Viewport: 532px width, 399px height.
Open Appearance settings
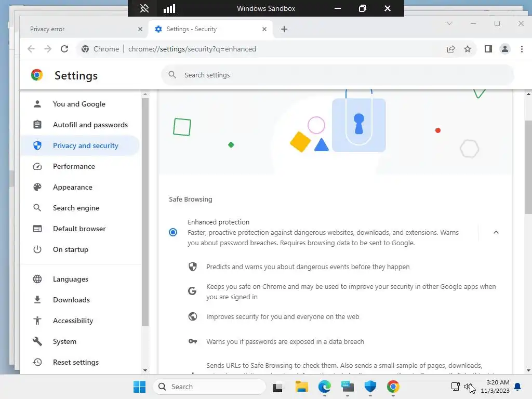(x=79, y=187)
